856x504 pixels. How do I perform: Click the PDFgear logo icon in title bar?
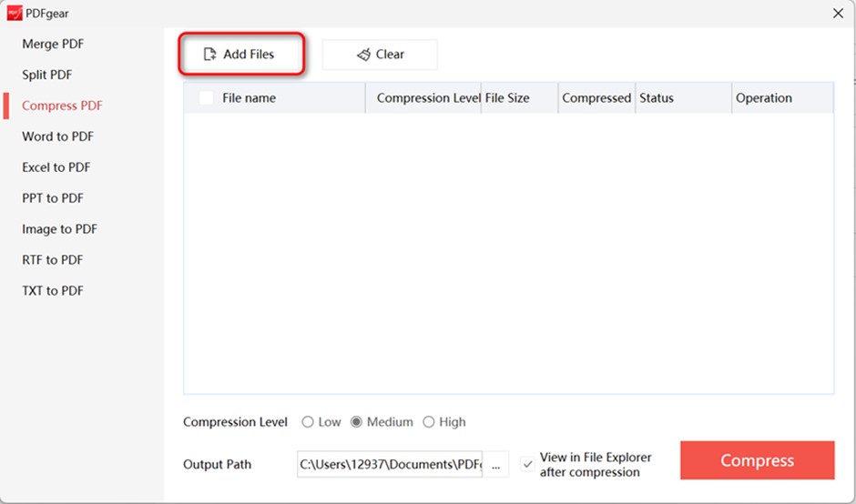[15, 13]
